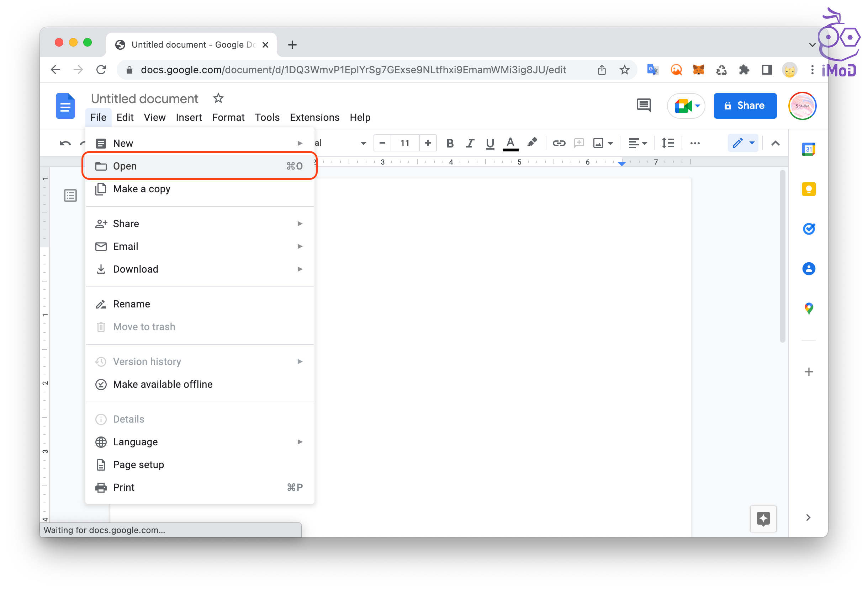This screenshot has width=868, height=590.
Task: Toggle bold formatting
Action: coord(450,143)
